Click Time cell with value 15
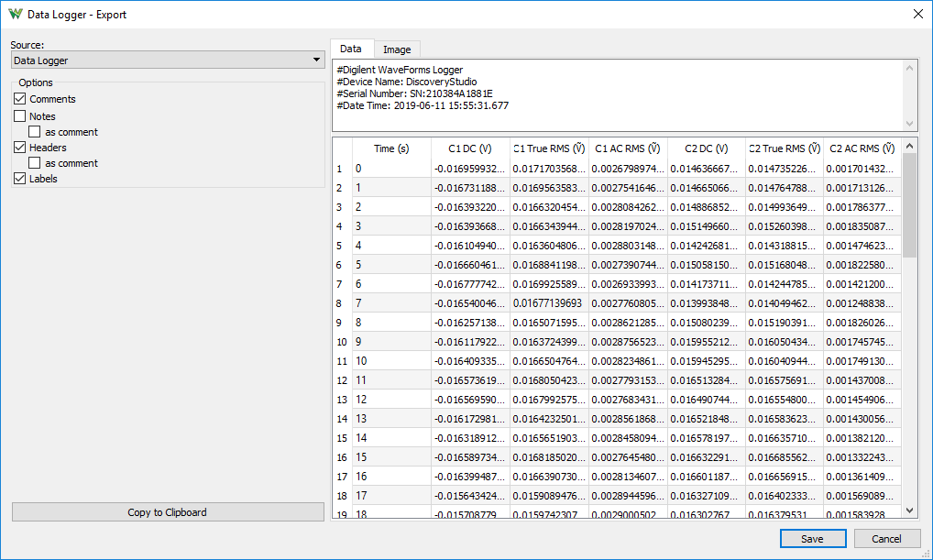The height and width of the screenshot is (560, 933). pyautogui.click(x=391, y=457)
